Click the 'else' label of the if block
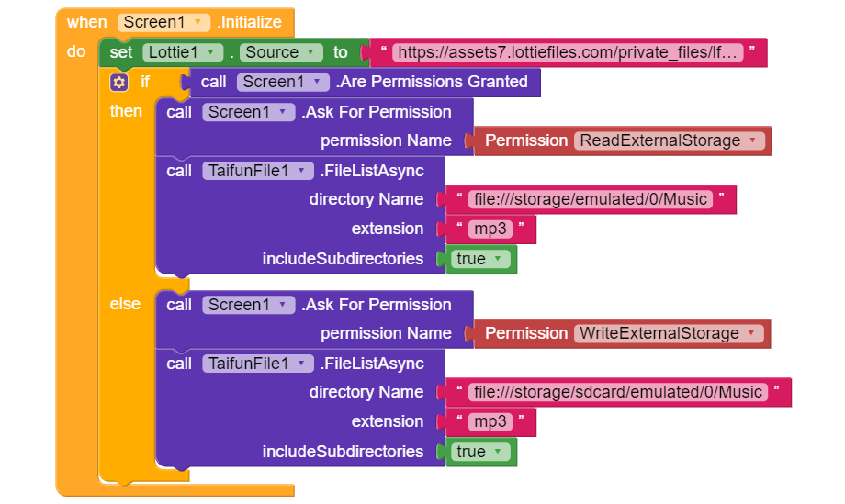845x504 pixels. click(x=125, y=304)
